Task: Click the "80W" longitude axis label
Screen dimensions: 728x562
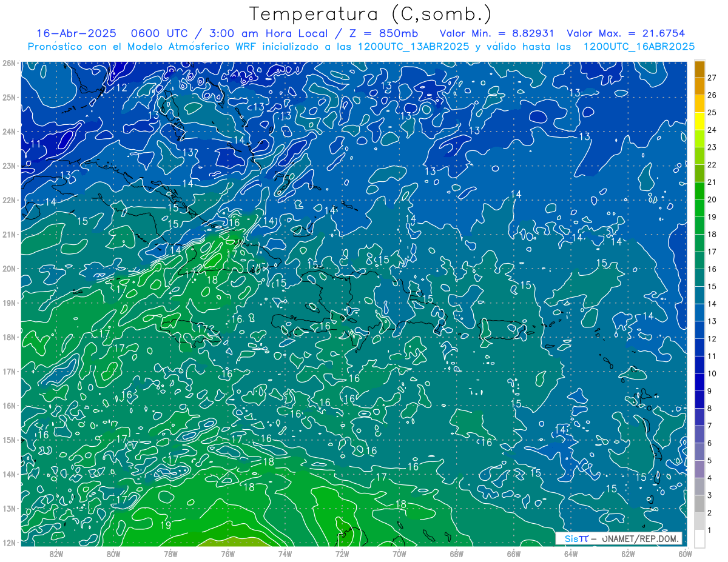Action: pyautogui.click(x=113, y=554)
